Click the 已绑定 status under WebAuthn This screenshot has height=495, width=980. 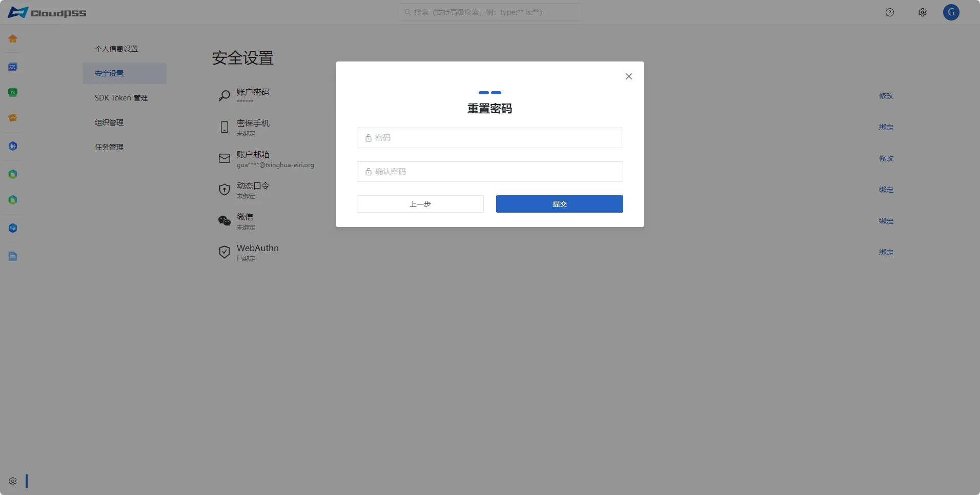pyautogui.click(x=246, y=259)
